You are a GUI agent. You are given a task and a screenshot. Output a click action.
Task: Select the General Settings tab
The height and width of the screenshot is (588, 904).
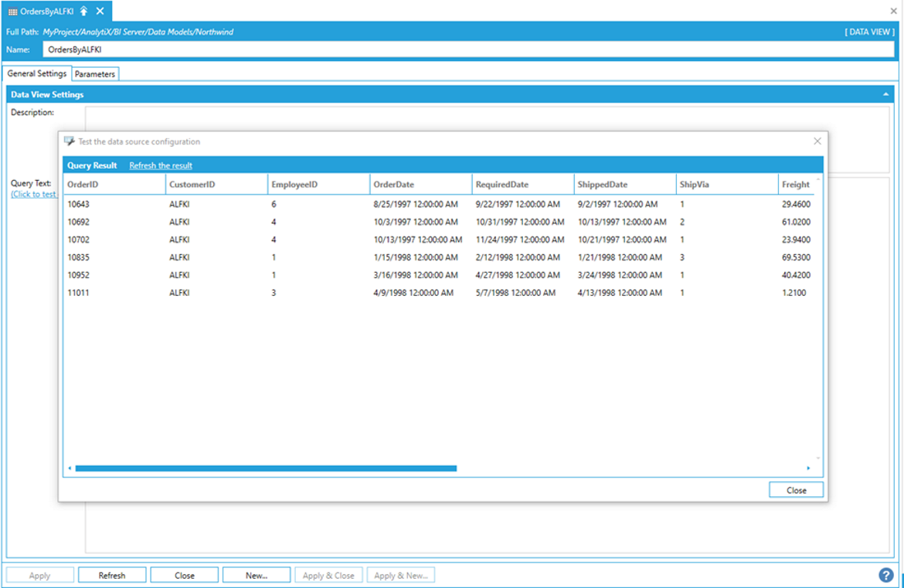(37, 74)
